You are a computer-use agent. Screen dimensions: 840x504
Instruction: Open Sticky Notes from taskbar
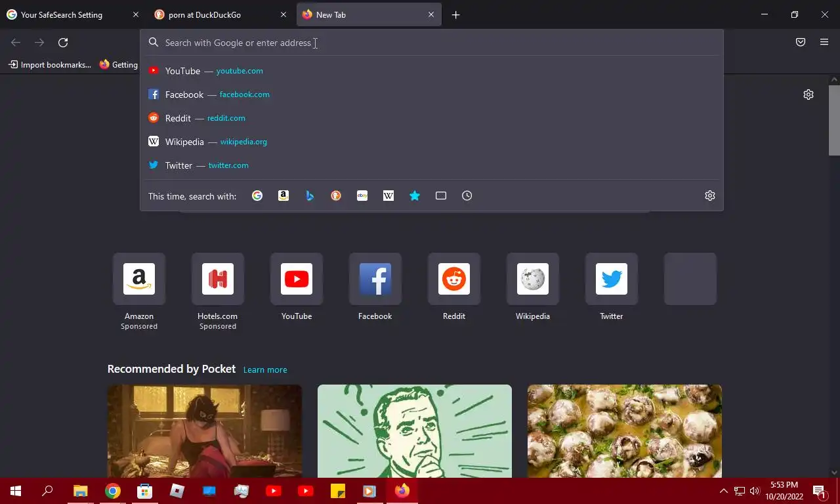(x=338, y=491)
